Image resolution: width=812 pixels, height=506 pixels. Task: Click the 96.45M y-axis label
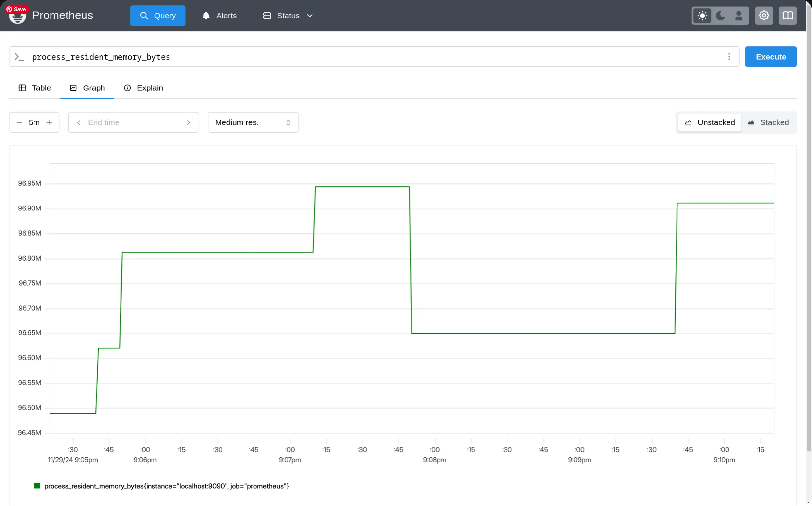30,433
